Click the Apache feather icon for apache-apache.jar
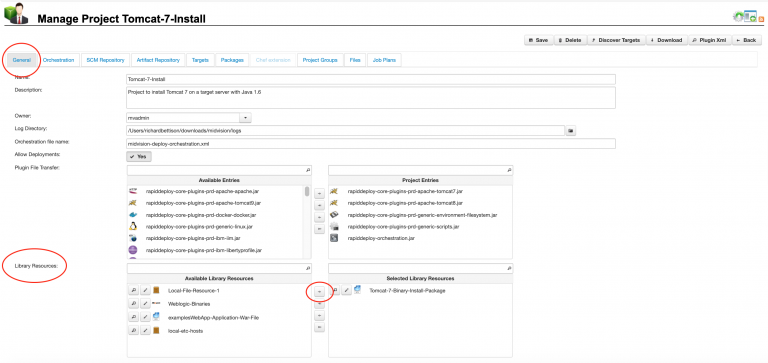The image size is (768, 363). coord(133,191)
